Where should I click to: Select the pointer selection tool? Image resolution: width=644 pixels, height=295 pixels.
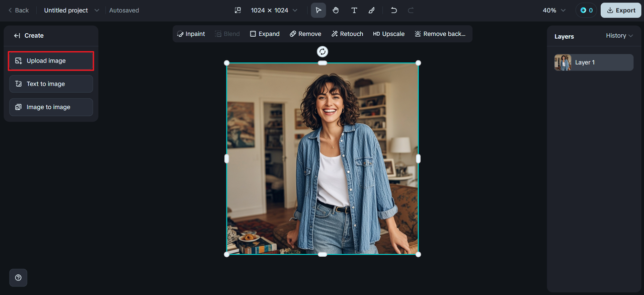point(318,10)
